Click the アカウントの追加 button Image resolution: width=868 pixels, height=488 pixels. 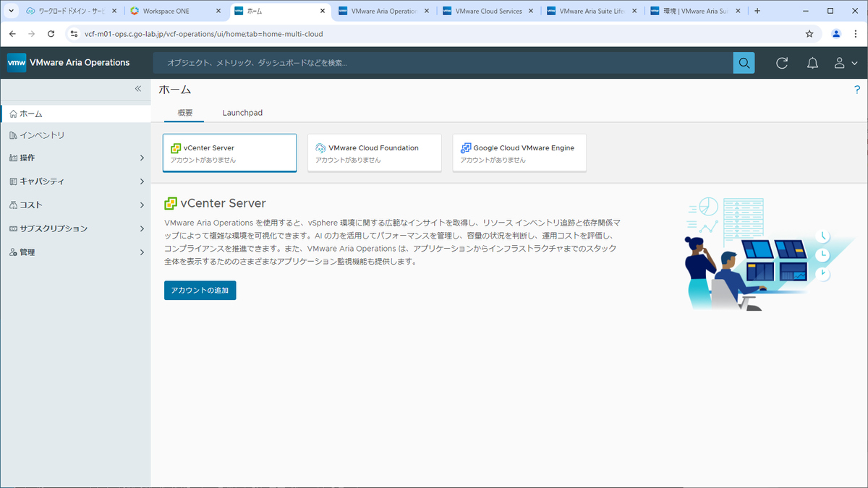click(200, 290)
